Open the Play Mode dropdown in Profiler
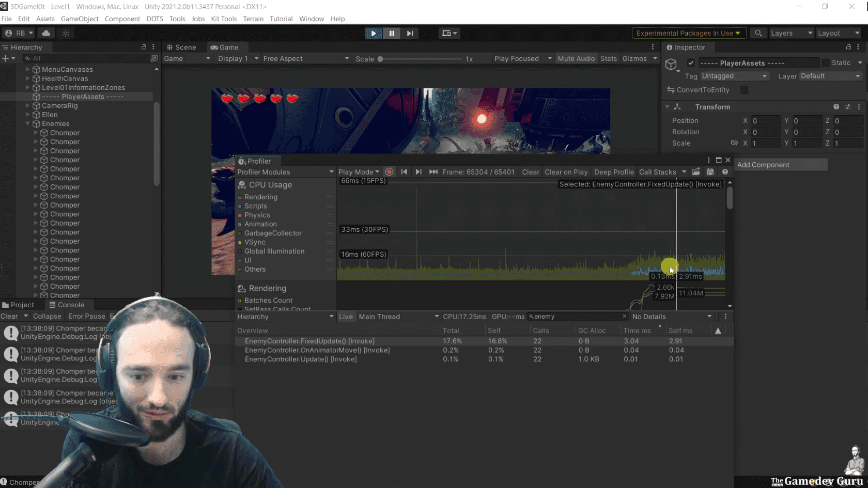This screenshot has width=868, height=488. tap(359, 171)
